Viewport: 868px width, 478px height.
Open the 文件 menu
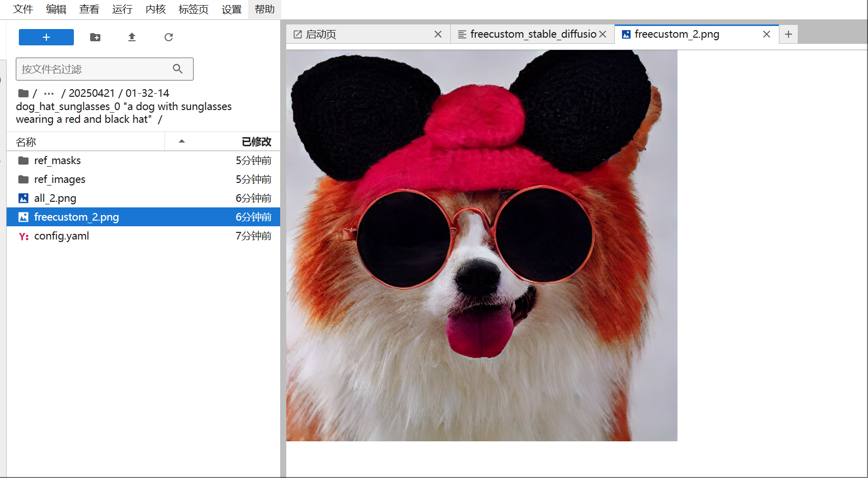click(23, 9)
